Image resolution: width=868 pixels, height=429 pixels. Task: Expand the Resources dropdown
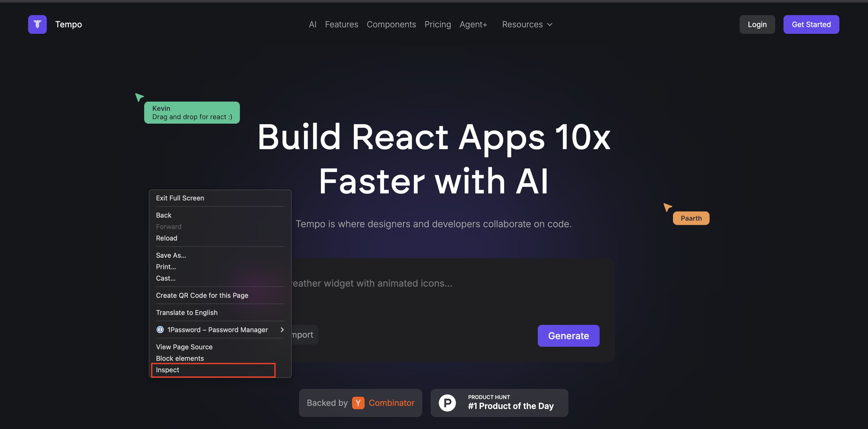click(527, 24)
